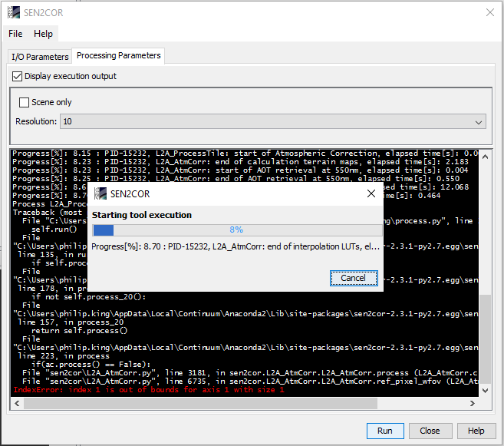Click the 'if not self.process_20():' line
This screenshot has width=504, height=446.
(x=88, y=297)
